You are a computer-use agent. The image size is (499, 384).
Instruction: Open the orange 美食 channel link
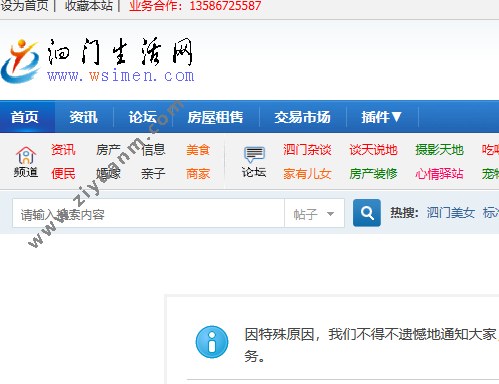pyautogui.click(x=198, y=150)
